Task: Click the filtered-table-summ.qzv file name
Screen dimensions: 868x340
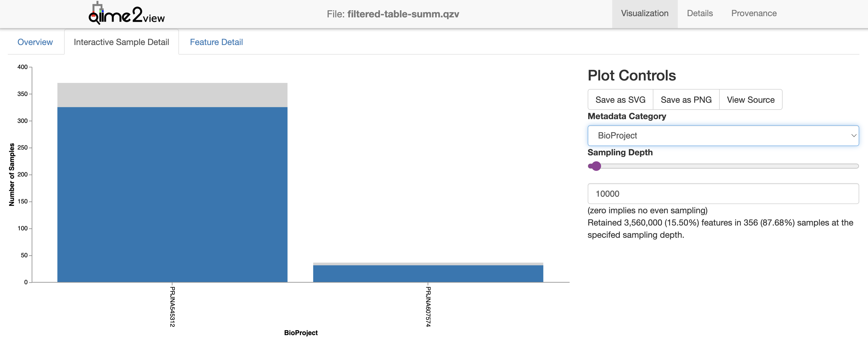Action: pyautogui.click(x=403, y=14)
